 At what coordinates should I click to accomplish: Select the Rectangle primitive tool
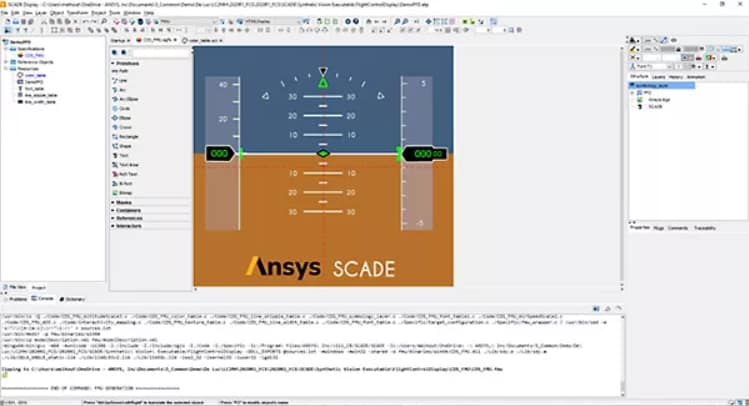click(125, 137)
